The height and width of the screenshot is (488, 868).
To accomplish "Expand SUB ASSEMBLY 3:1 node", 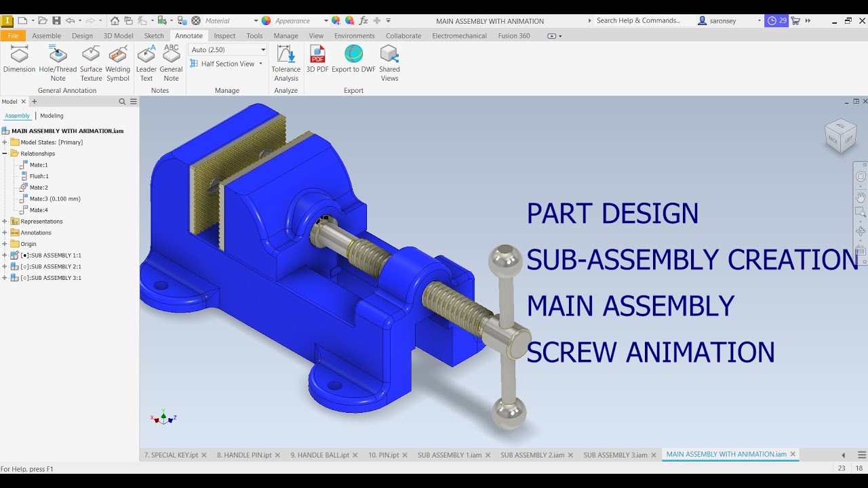I will point(5,278).
